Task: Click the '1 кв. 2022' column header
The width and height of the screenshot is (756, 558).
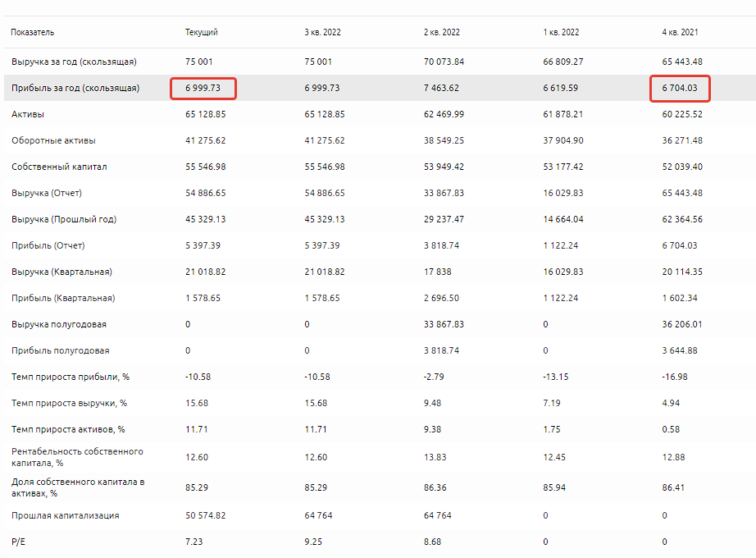Action: (561, 32)
